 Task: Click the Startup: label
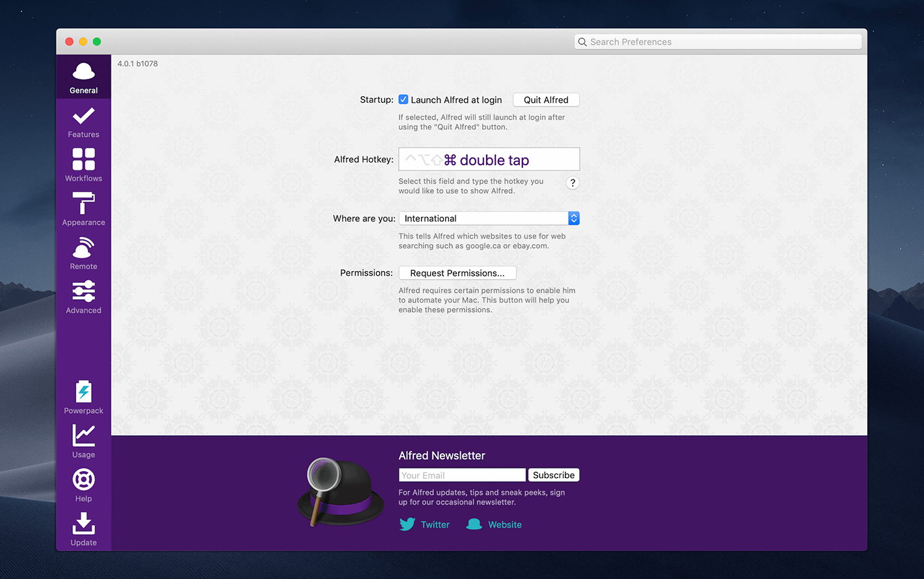coord(377,100)
